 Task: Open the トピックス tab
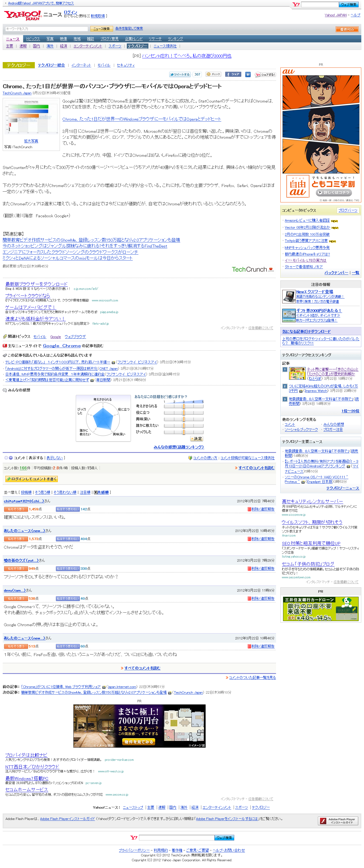33,39
